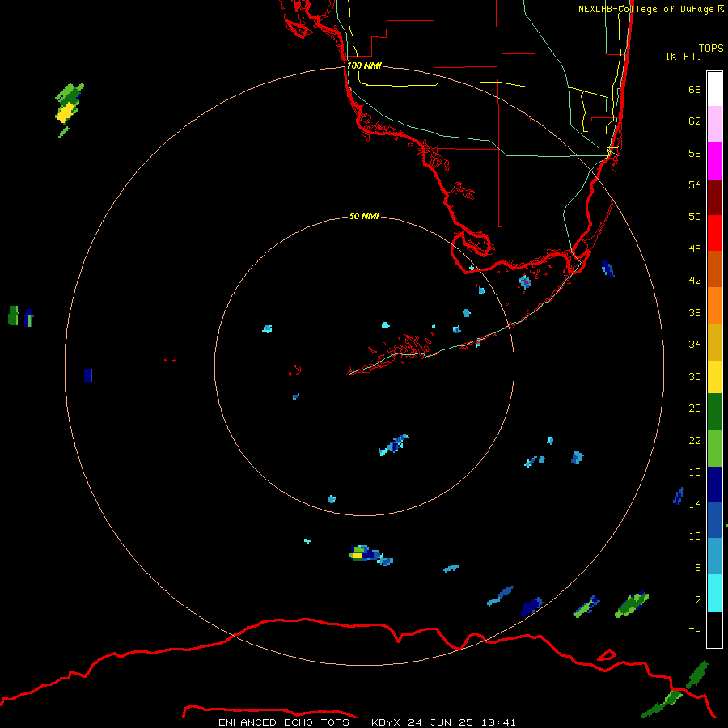Click the '34' legend value
Image resolution: width=728 pixels, height=728 pixels.
[695, 345]
